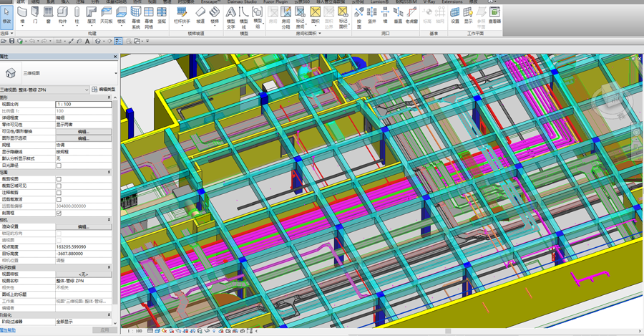Switch to the Lumion ribbon tab
Viewport: 644px width, 336px height.
[379, 1]
